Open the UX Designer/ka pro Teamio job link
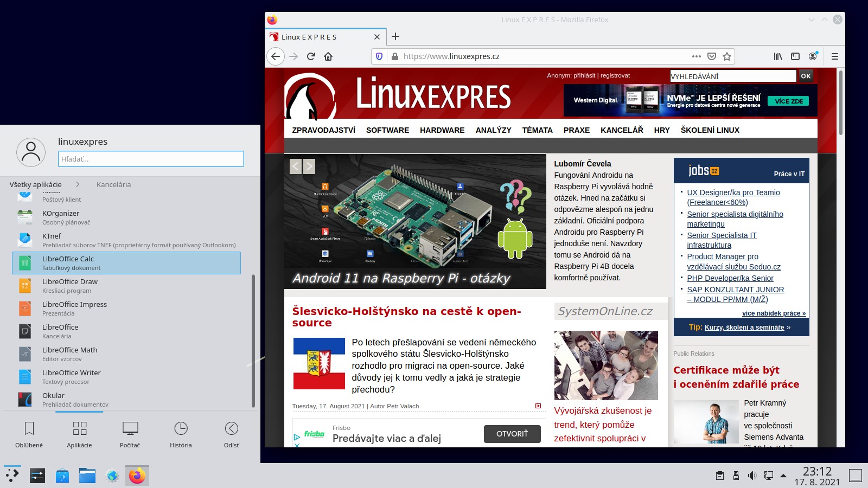Screen dimensions: 868x488 [733, 197]
